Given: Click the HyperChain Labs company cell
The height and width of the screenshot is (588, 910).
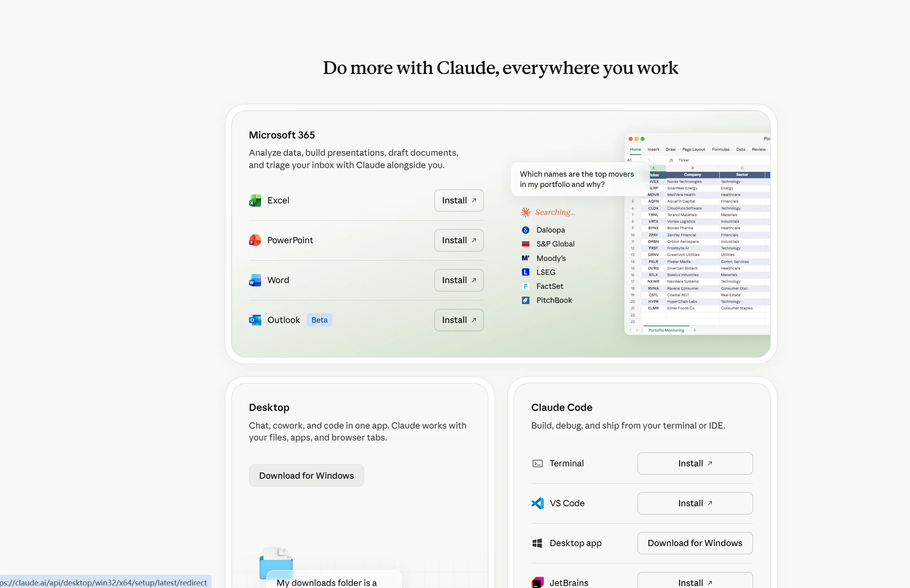Looking at the screenshot, I should click(x=692, y=302).
